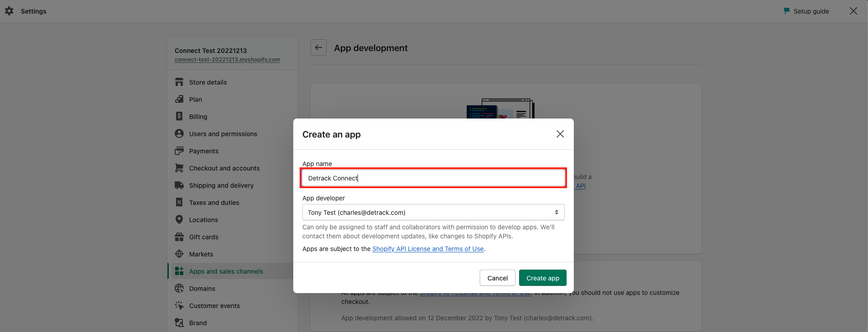
Task: Click the Brand icon in the sidebar
Action: pos(179,323)
